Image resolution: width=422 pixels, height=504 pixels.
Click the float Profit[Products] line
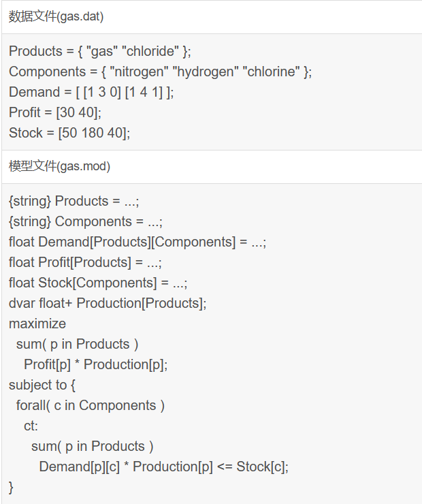coord(86,263)
